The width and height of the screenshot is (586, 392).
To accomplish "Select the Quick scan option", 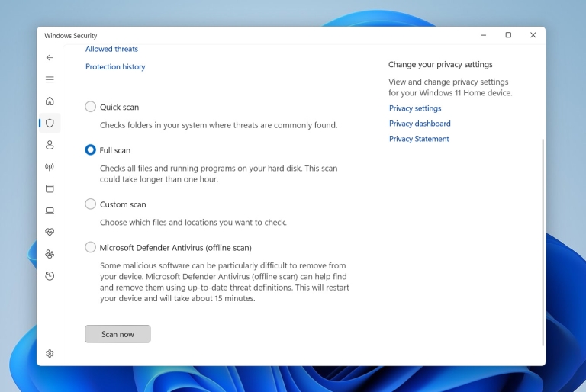I will (91, 107).
